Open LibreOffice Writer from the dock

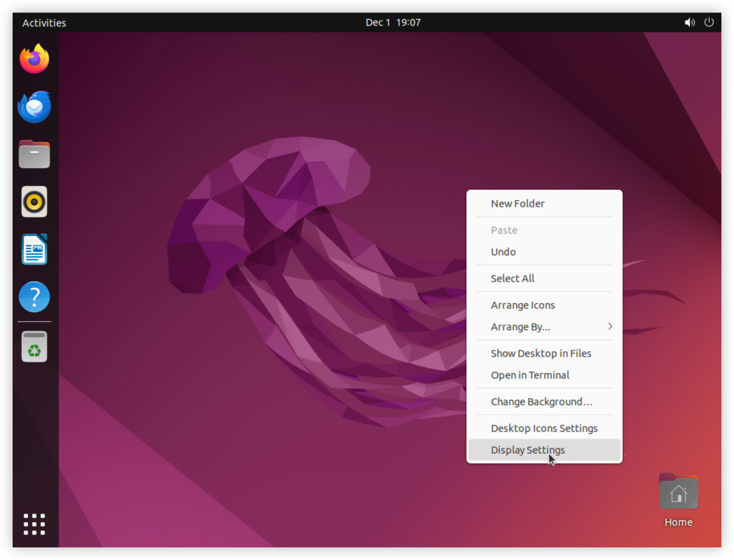pyautogui.click(x=34, y=249)
